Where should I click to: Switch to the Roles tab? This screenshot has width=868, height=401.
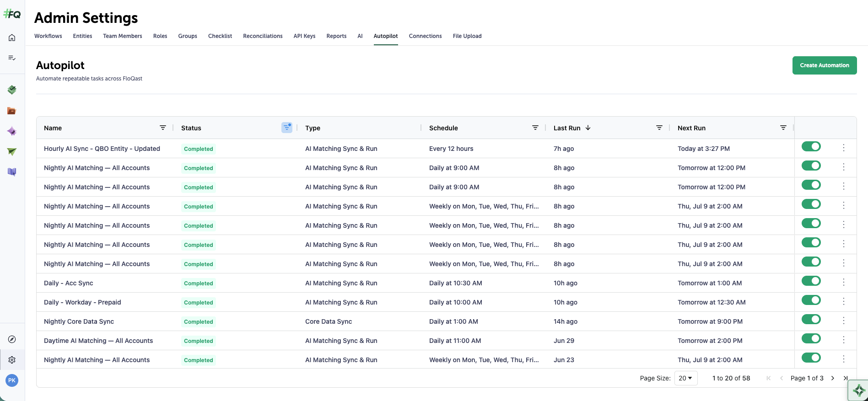point(160,36)
